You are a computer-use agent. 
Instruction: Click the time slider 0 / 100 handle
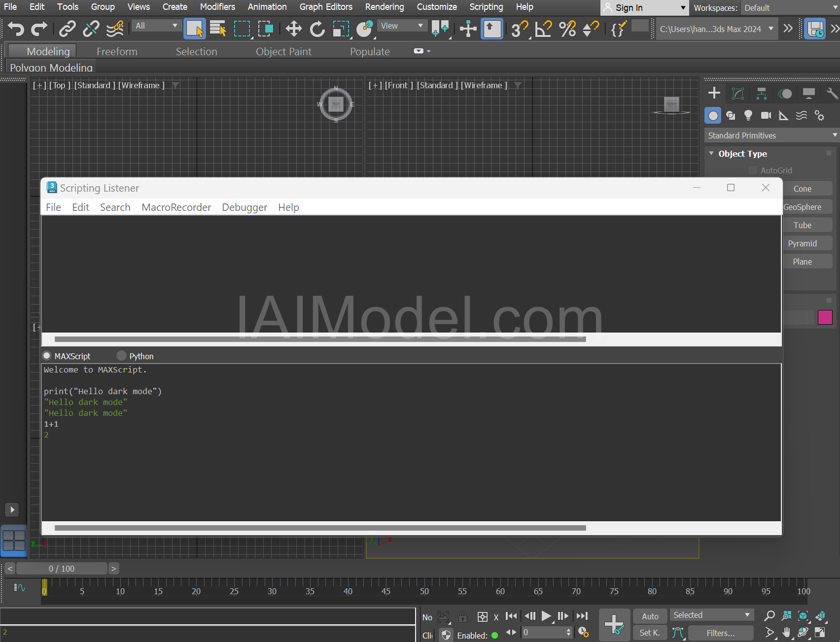point(62,569)
